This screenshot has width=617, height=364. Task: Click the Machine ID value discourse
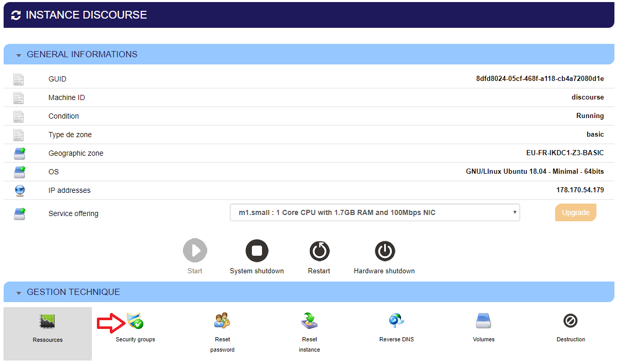(x=588, y=97)
